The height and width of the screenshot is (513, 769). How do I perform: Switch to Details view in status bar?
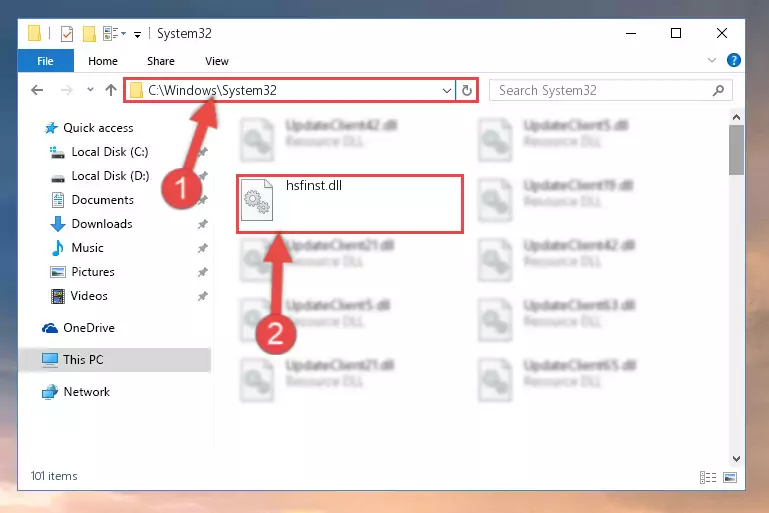click(x=708, y=477)
